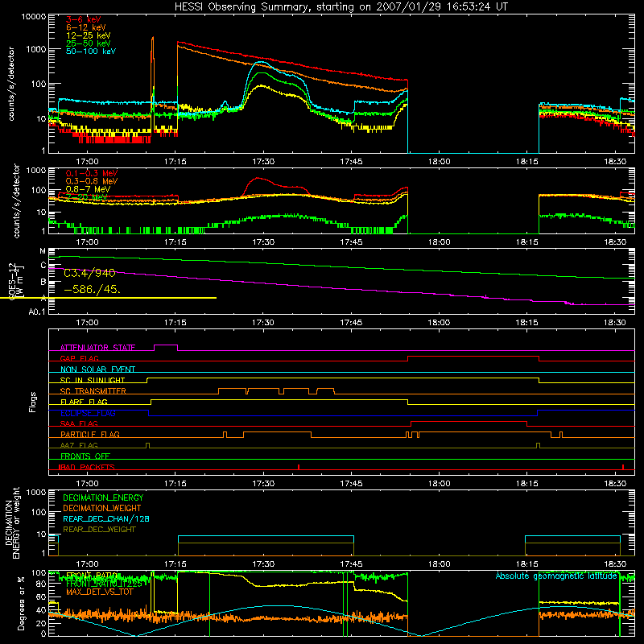Select the NON_SOLAR_EVENT flag label
Screen dimensions: 644x644
pyautogui.click(x=97, y=369)
